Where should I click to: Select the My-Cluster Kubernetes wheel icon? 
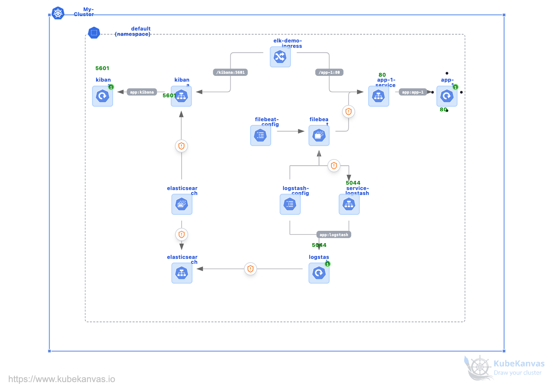tap(58, 13)
